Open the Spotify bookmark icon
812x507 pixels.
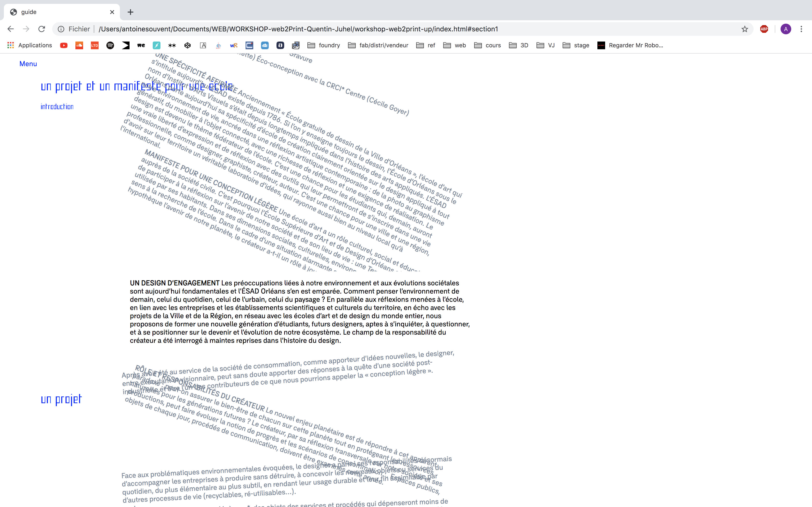110,45
